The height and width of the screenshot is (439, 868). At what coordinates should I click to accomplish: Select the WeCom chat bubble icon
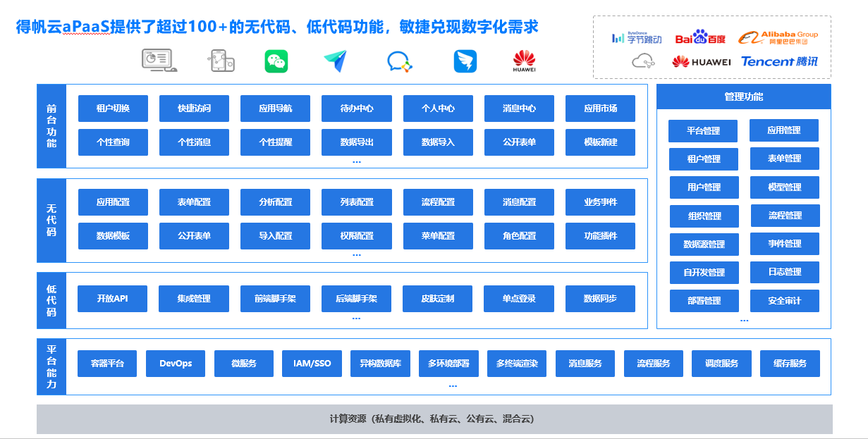tap(398, 61)
